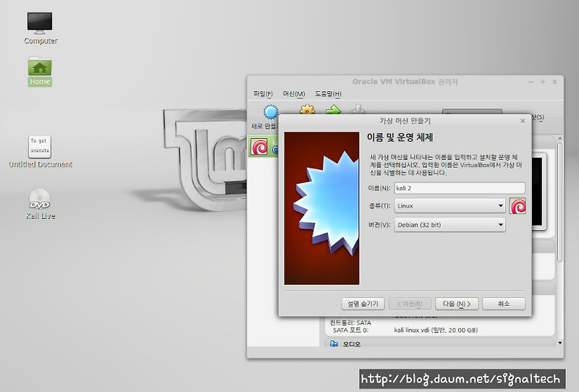The width and height of the screenshot is (579, 392).
Task: Click the Audio (오디오) section icon
Action: coord(334,344)
